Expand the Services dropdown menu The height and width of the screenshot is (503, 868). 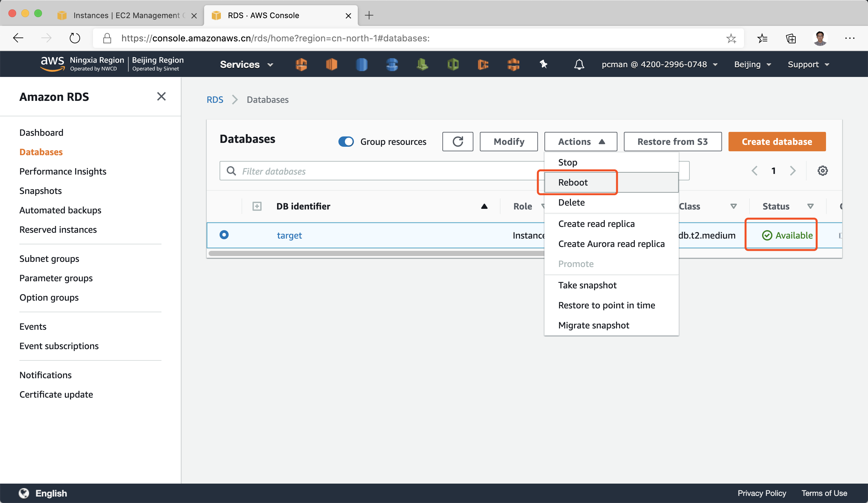click(x=246, y=64)
